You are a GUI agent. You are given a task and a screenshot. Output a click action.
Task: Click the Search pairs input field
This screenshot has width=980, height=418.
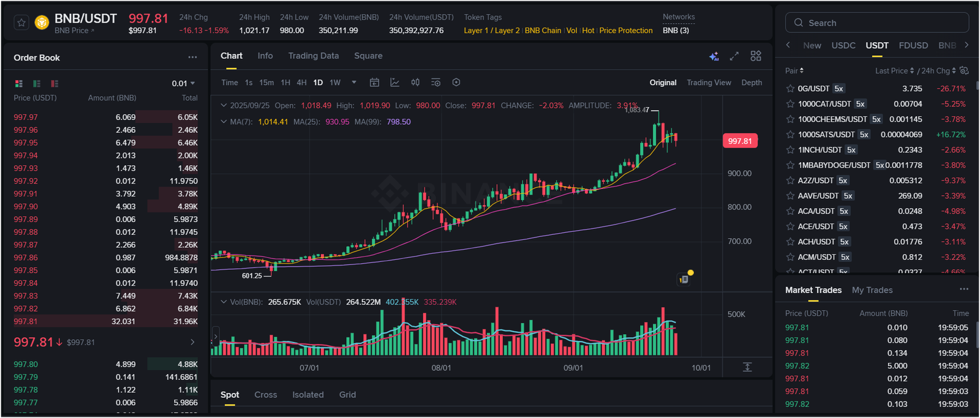pyautogui.click(x=877, y=23)
